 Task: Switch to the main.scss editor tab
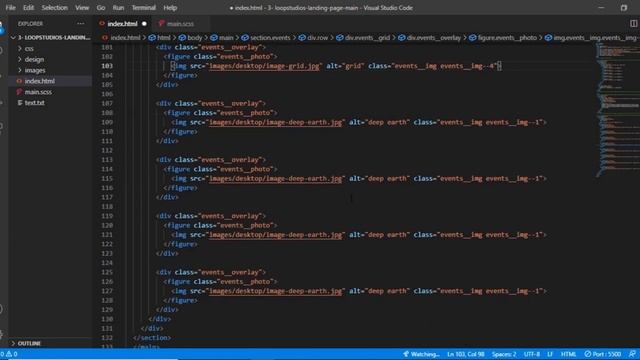pyautogui.click(x=180, y=24)
